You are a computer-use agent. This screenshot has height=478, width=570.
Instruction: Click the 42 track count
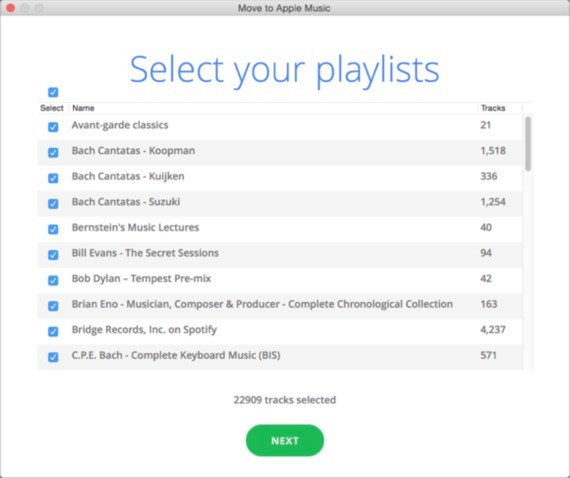[486, 278]
